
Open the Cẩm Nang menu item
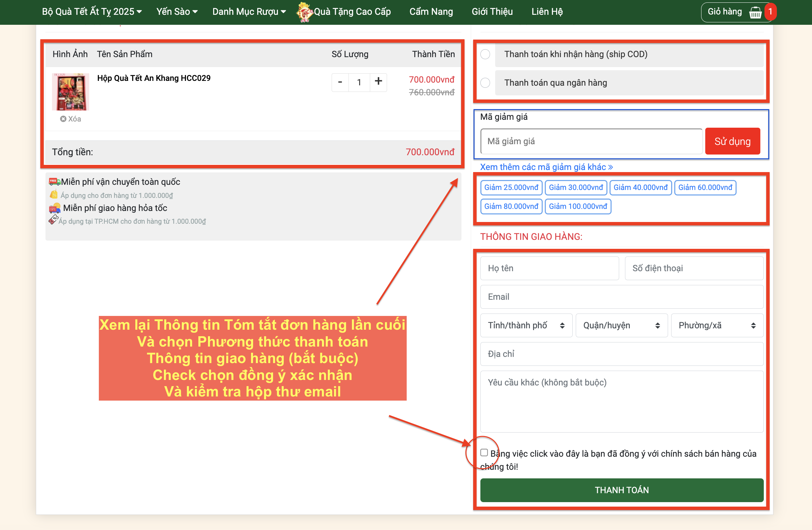pos(431,12)
